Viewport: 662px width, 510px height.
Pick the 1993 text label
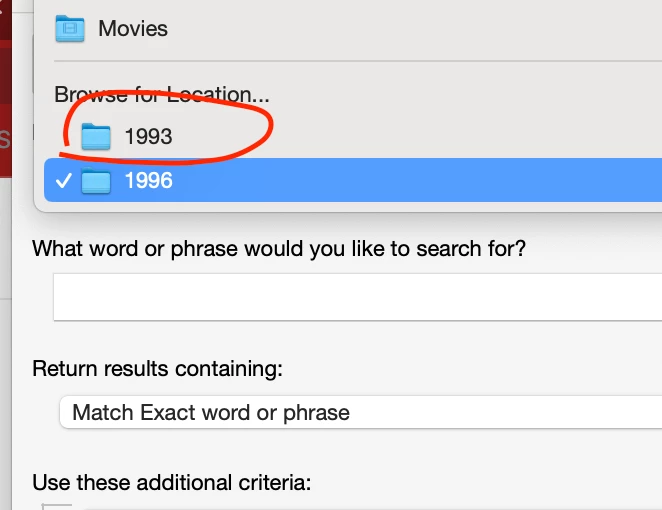[148, 137]
